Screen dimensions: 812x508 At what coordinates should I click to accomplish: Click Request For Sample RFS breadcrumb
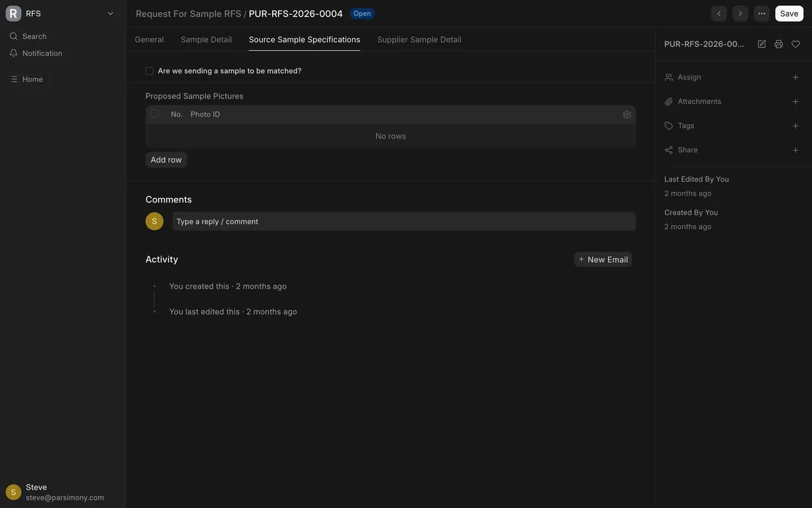tap(188, 13)
